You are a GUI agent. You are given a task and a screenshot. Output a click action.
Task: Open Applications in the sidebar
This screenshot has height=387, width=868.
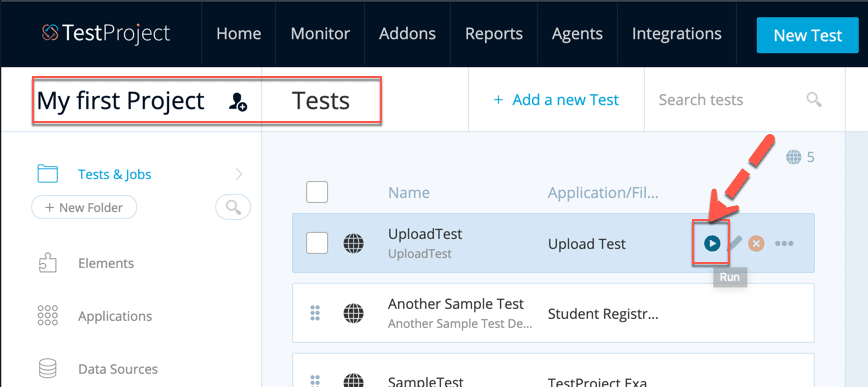(115, 316)
